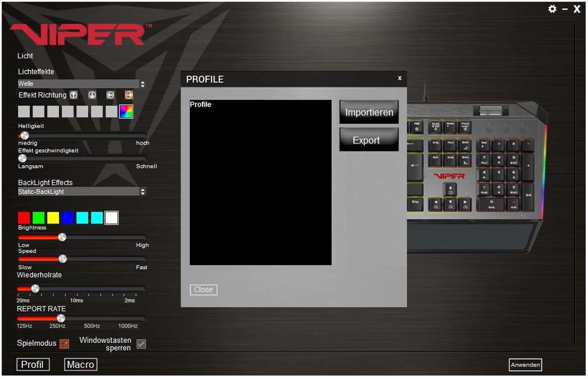Open the Macro tab button
Image resolution: width=588 pixels, height=379 pixels.
click(x=81, y=364)
